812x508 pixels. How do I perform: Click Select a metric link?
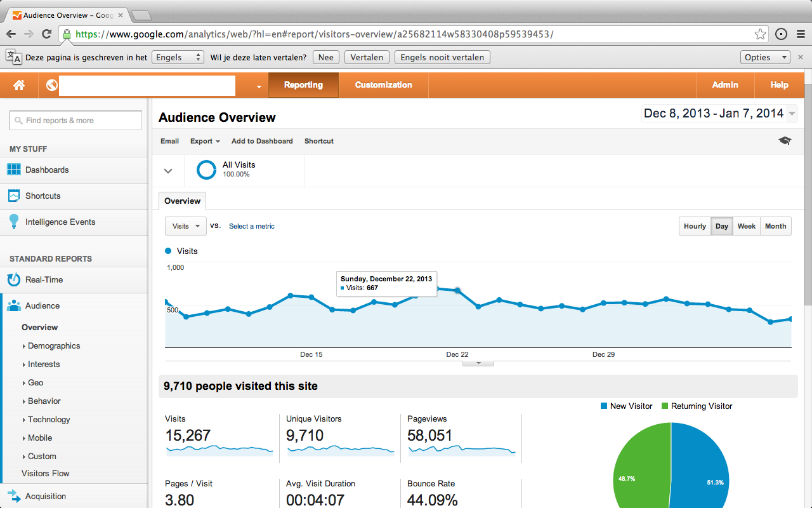tap(252, 226)
